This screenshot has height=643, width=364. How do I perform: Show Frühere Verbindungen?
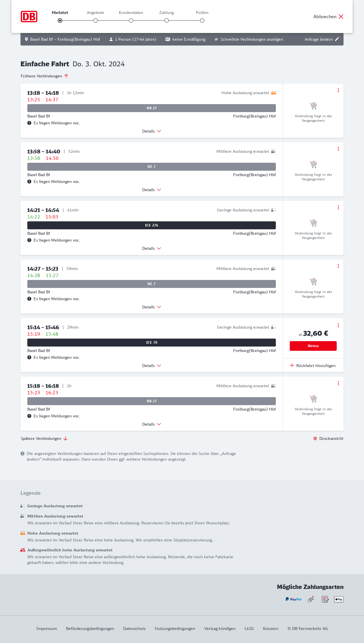point(44,76)
